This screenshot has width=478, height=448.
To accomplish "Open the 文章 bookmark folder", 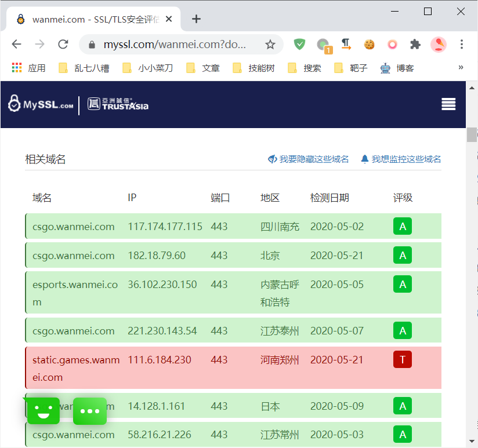I will 202,68.
